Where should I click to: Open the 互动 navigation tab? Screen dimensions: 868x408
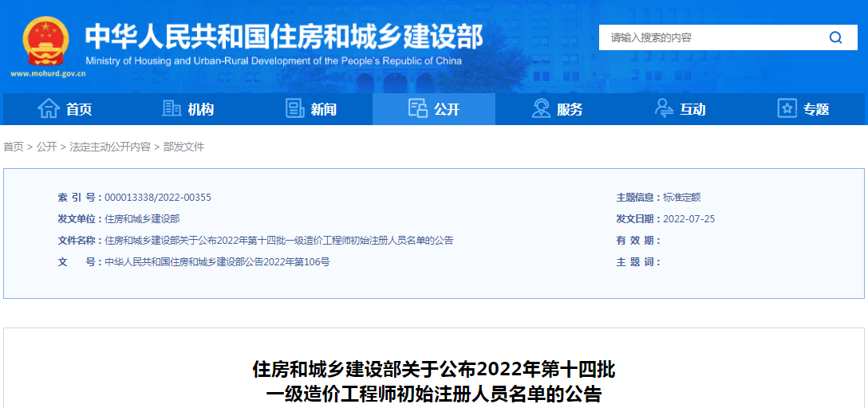[x=681, y=109]
